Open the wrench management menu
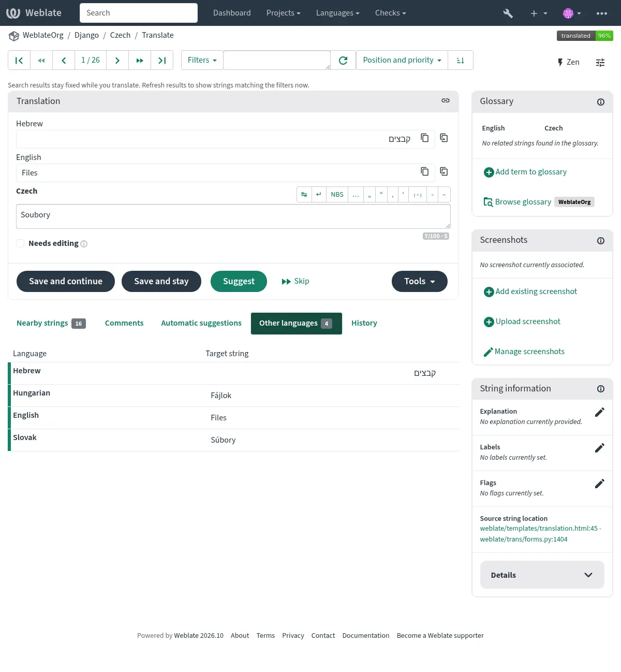Viewport: 621px width, 672px height. click(508, 13)
